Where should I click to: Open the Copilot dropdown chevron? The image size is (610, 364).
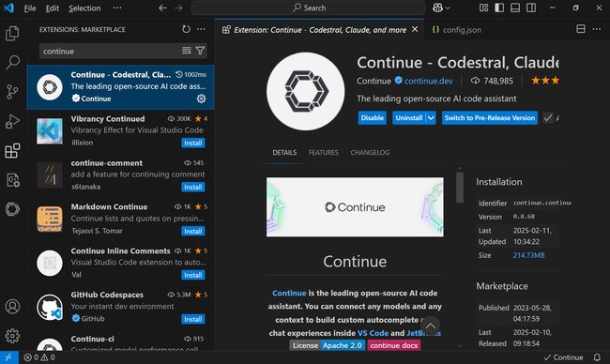[448, 8]
